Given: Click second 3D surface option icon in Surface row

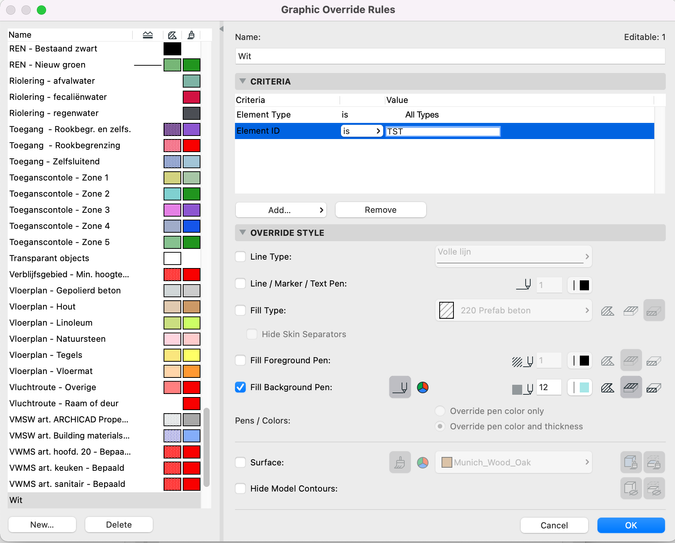Looking at the screenshot, I should click(654, 462).
